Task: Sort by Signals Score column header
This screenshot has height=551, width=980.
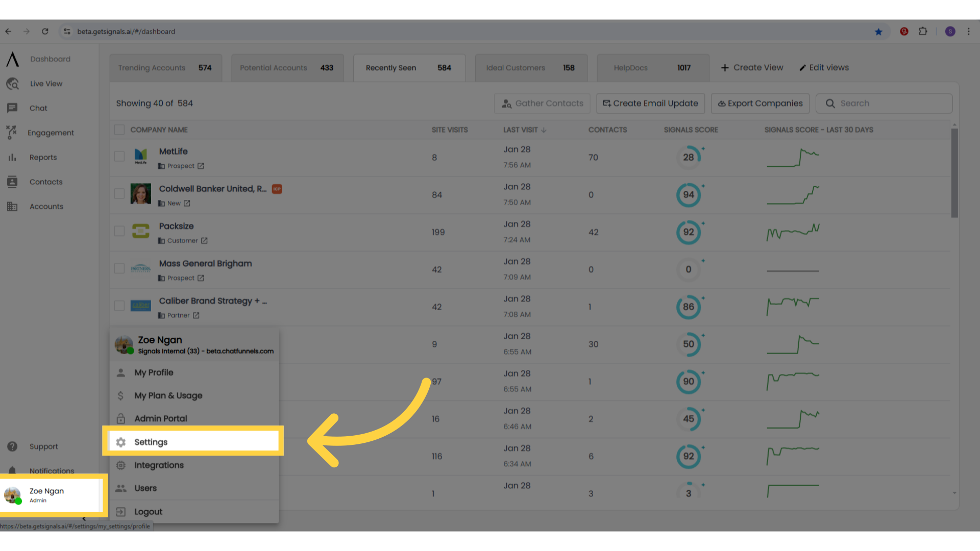Action: (x=691, y=130)
